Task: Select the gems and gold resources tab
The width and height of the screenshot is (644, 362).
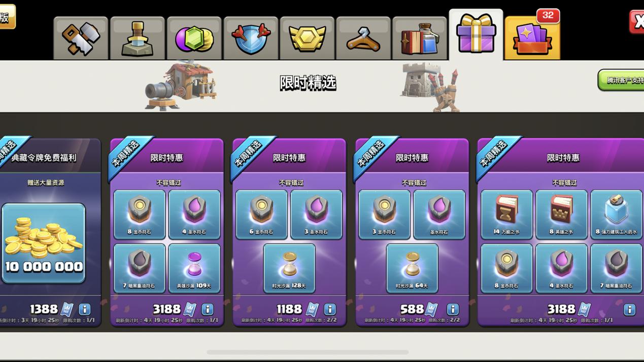Action: point(194,39)
